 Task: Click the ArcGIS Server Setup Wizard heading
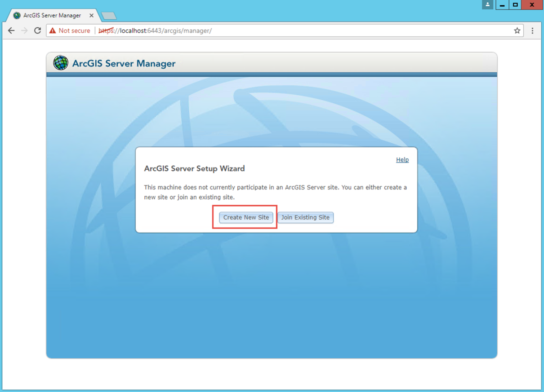tap(194, 169)
